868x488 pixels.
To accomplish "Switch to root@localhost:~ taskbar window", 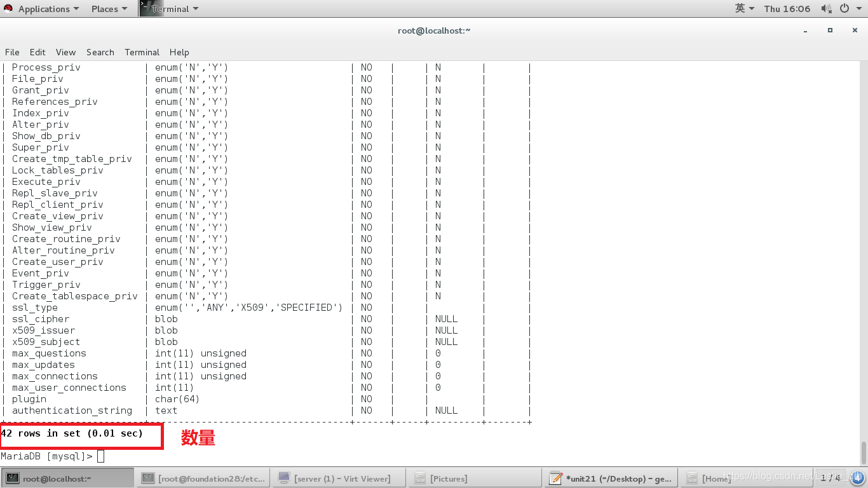I will point(67,478).
